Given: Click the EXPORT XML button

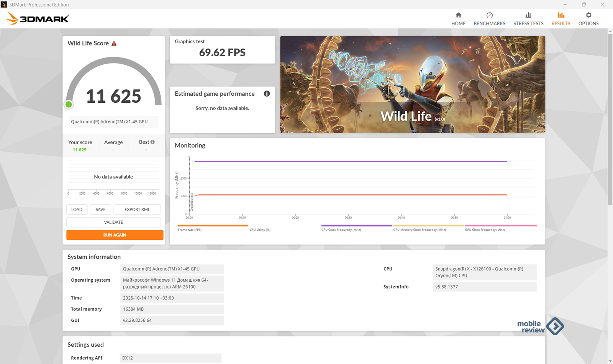Looking at the screenshot, I should point(137,210).
